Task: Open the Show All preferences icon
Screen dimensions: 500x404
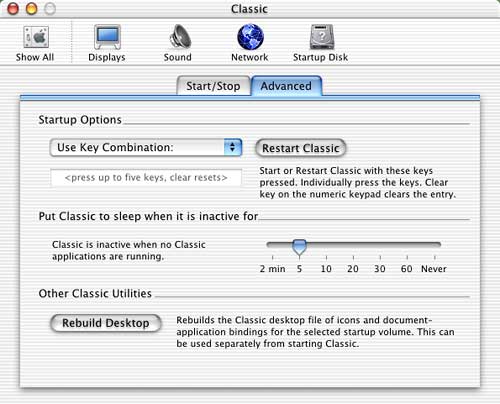Action: point(36,37)
